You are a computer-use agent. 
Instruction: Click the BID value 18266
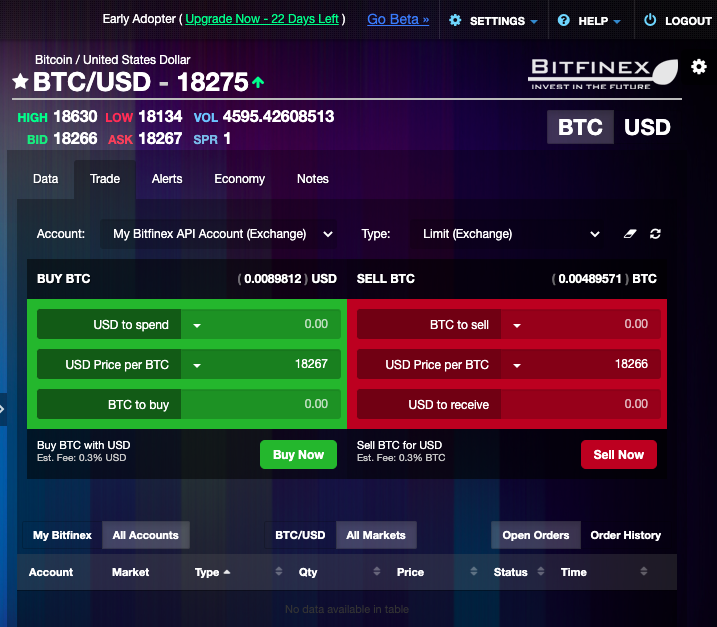click(x=75, y=139)
